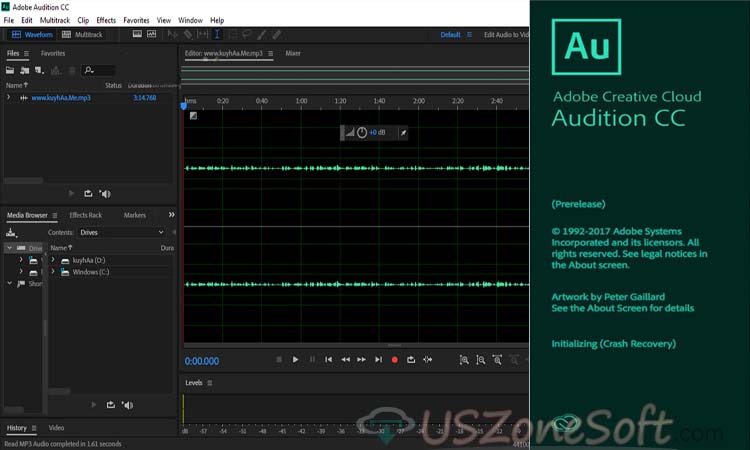Collapse the Drives tree node

(9, 248)
